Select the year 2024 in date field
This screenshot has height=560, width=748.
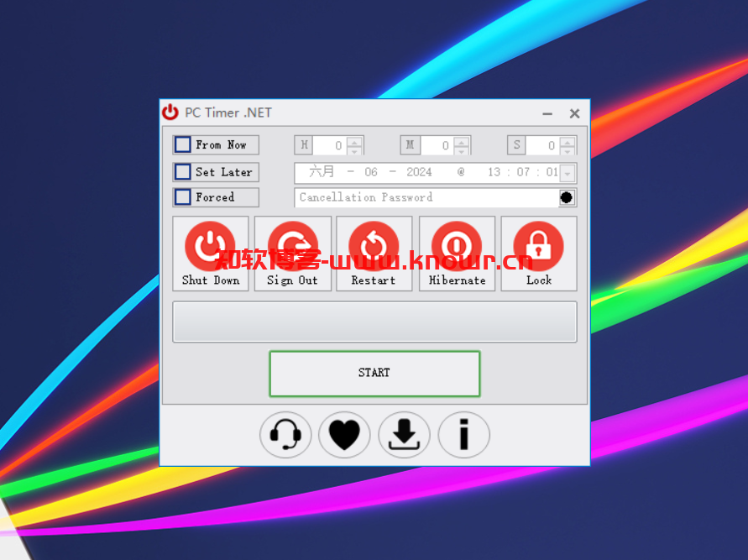pyautogui.click(x=419, y=172)
